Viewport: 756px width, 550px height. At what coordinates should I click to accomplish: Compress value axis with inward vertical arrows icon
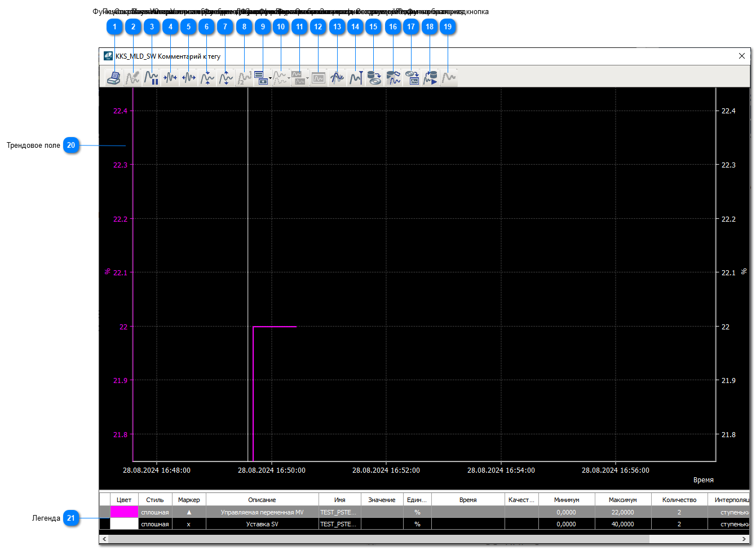pos(207,77)
